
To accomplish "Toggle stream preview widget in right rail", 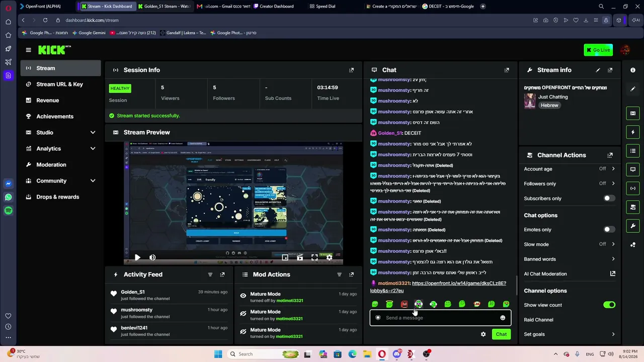I will (x=633, y=113).
